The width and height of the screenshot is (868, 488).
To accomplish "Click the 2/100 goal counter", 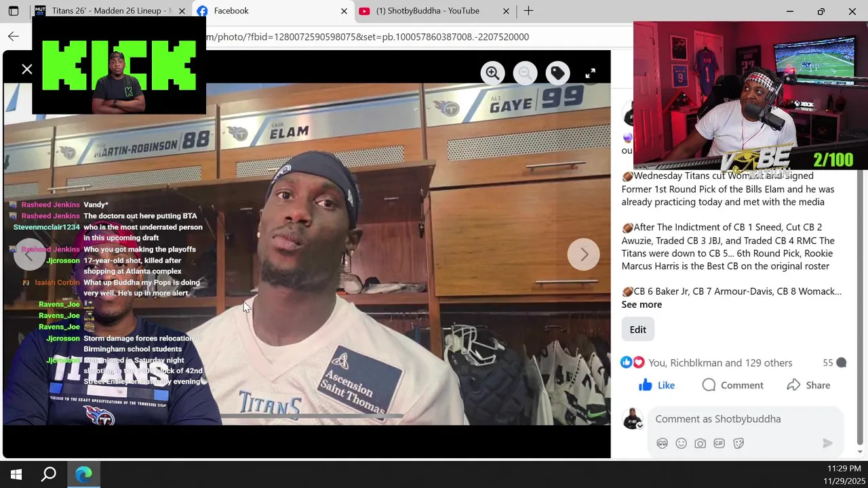I will [833, 160].
